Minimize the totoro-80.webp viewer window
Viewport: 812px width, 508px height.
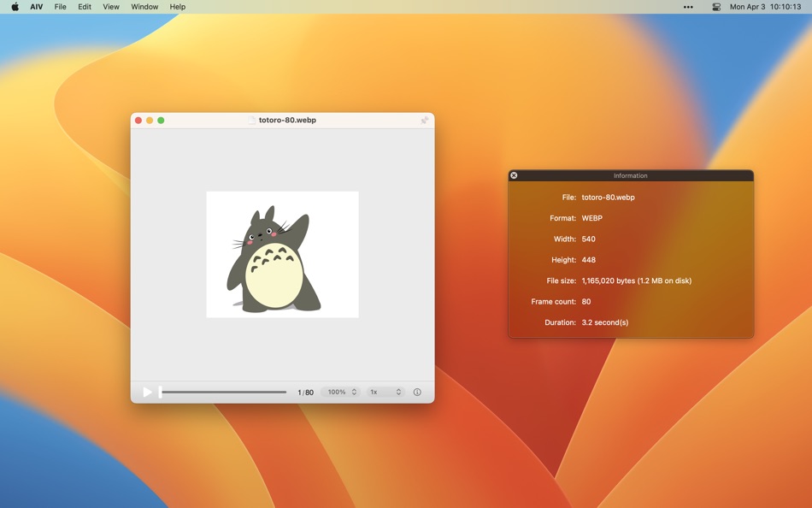tap(150, 121)
